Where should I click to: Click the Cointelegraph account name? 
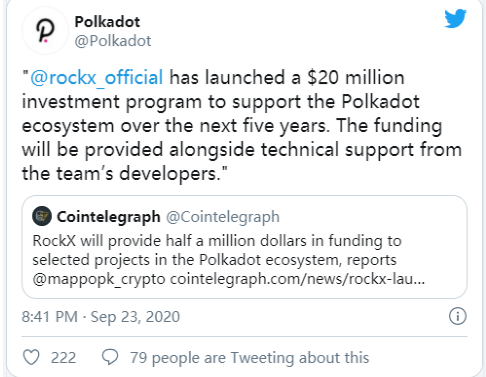point(108,217)
